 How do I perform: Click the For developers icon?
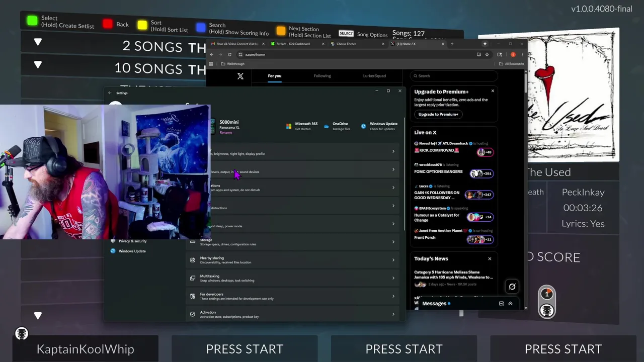(x=192, y=296)
